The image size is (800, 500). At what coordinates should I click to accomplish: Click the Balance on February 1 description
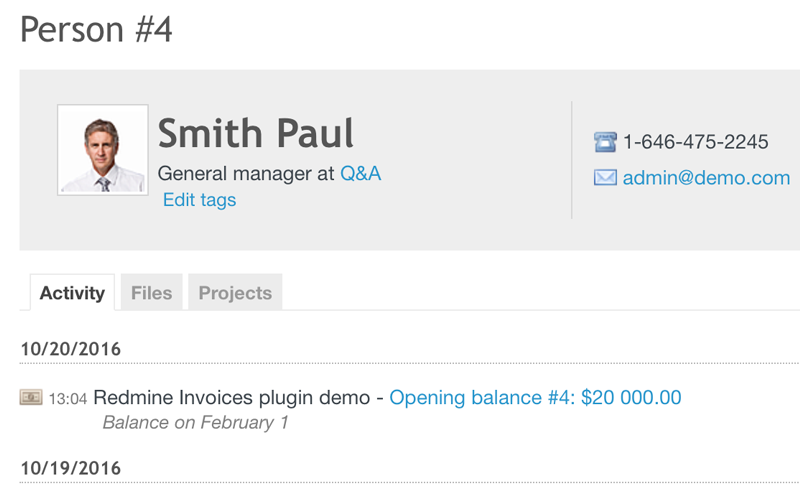pyautogui.click(x=195, y=423)
